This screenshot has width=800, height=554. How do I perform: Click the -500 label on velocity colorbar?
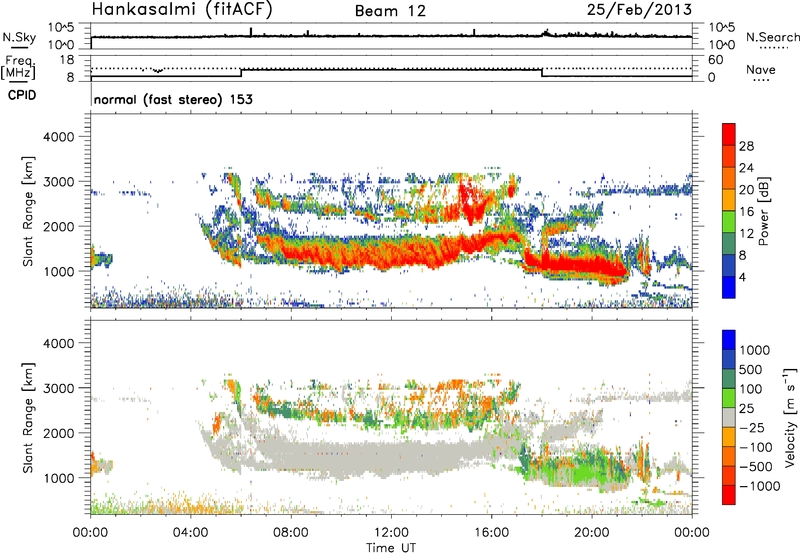(x=756, y=467)
